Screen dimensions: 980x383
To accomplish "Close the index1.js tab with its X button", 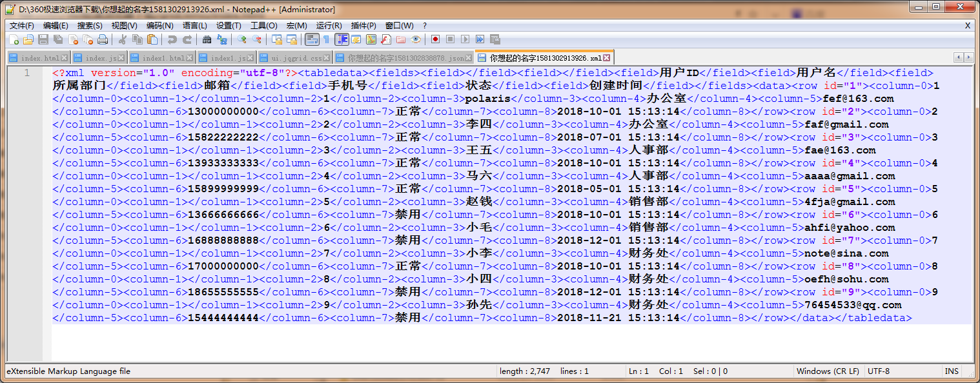I will pos(249,56).
